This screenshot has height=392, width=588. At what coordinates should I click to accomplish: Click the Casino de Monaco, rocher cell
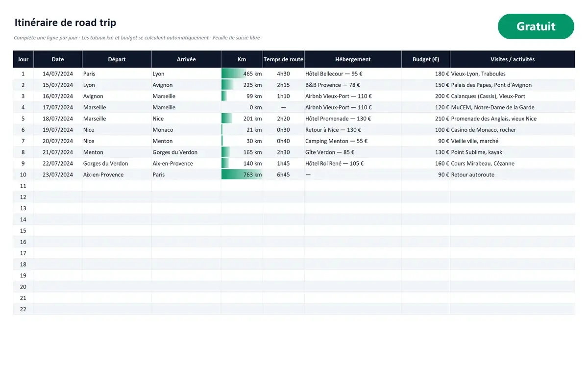513,130
